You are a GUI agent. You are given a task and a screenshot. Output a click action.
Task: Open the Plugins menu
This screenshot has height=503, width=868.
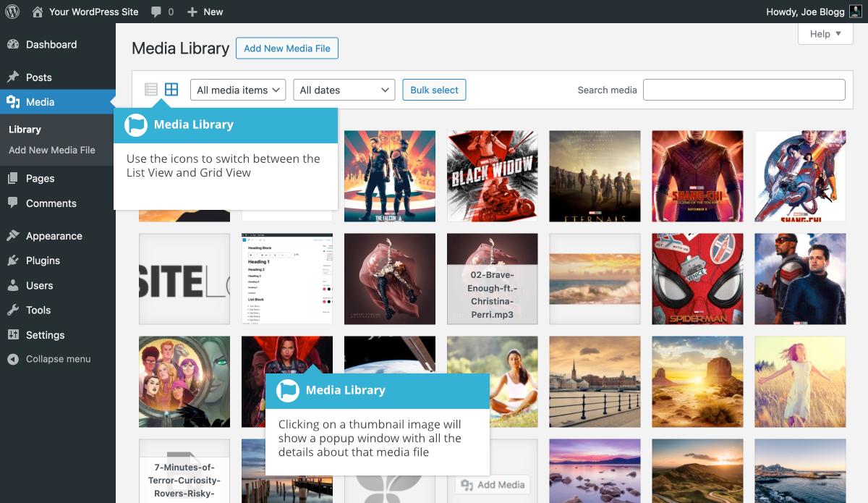(x=43, y=261)
